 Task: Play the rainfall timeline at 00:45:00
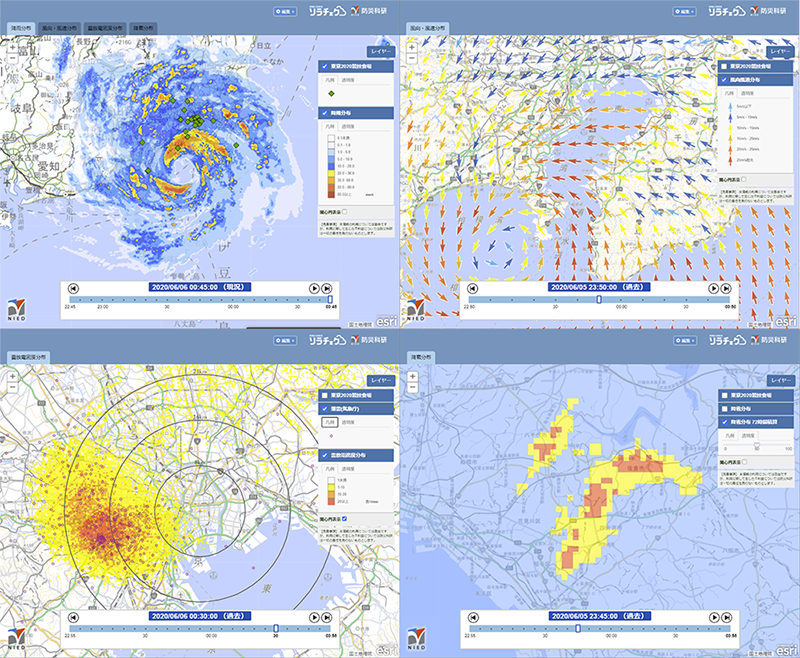pos(314,287)
